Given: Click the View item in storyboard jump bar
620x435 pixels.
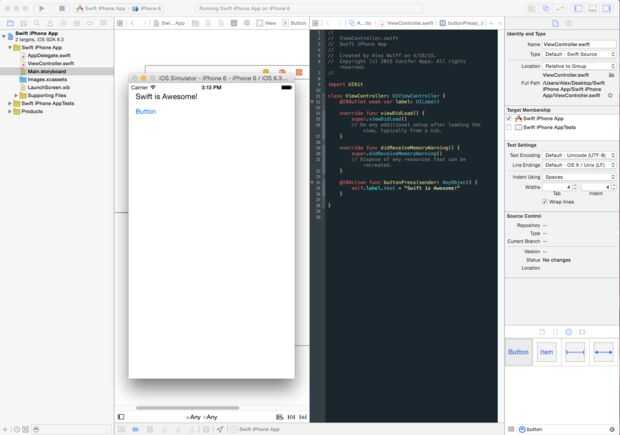Looking at the screenshot, I should (x=267, y=23).
